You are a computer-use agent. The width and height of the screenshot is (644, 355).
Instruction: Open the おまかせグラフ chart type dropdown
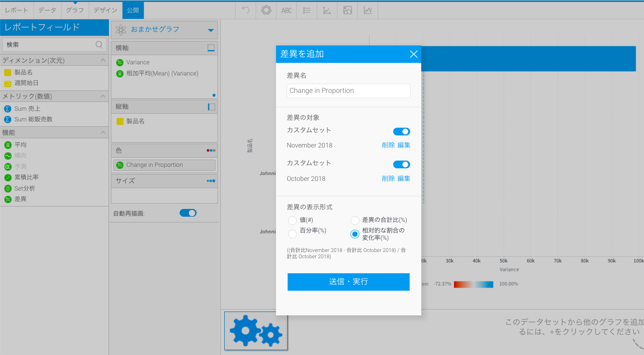(211, 30)
